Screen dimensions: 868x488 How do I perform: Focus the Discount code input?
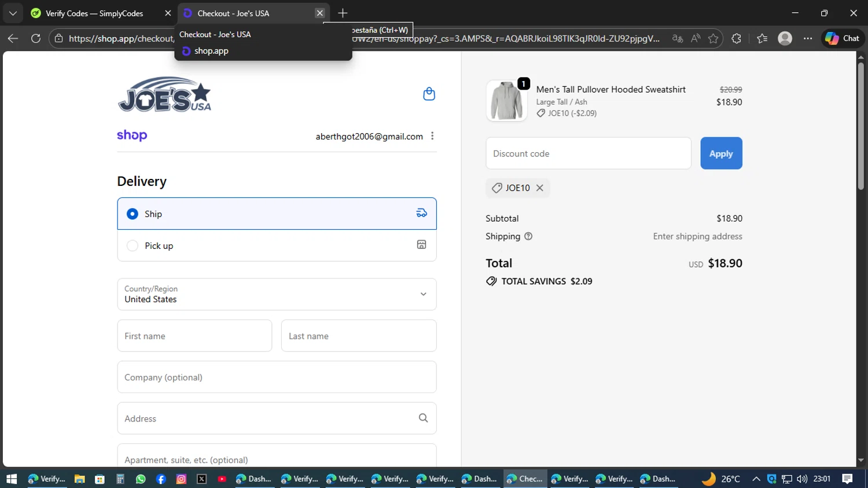coord(589,153)
